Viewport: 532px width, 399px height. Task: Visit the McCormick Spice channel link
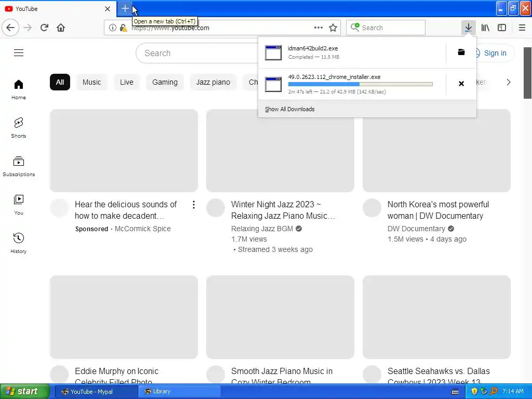tap(142, 229)
